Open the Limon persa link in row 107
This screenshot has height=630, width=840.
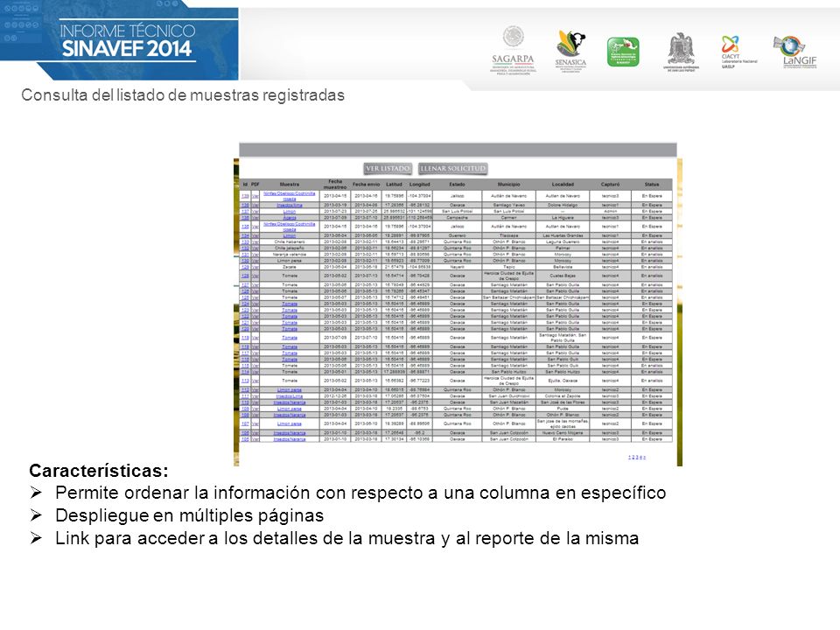tap(290, 423)
